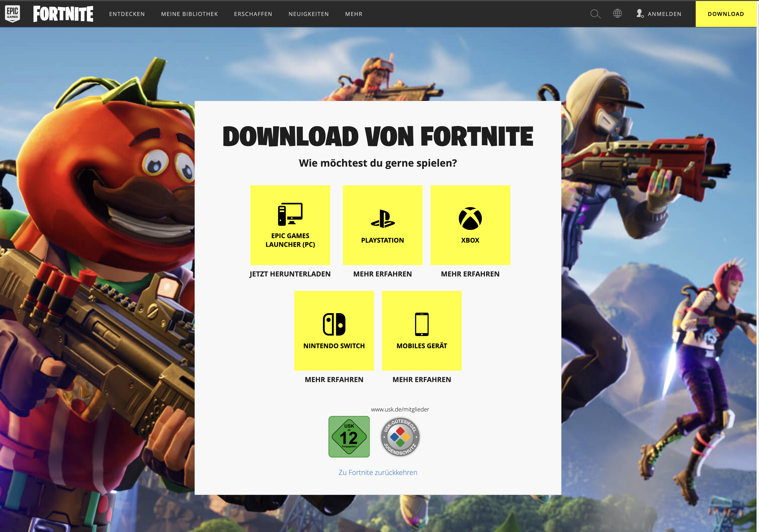Open the Entdecken menu item

pyautogui.click(x=127, y=14)
